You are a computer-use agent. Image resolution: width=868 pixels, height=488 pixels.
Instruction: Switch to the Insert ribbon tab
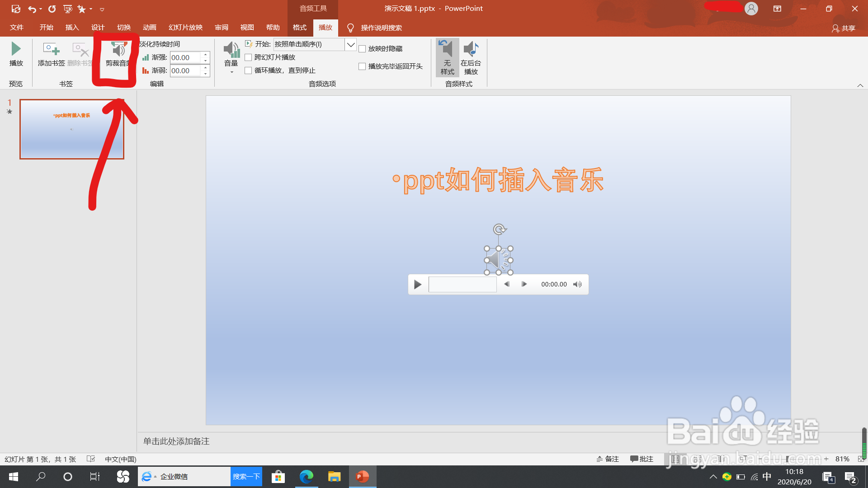pyautogui.click(x=72, y=28)
